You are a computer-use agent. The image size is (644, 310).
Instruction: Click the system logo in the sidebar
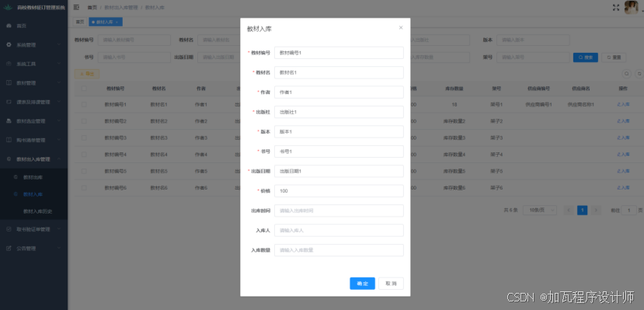coord(8,8)
